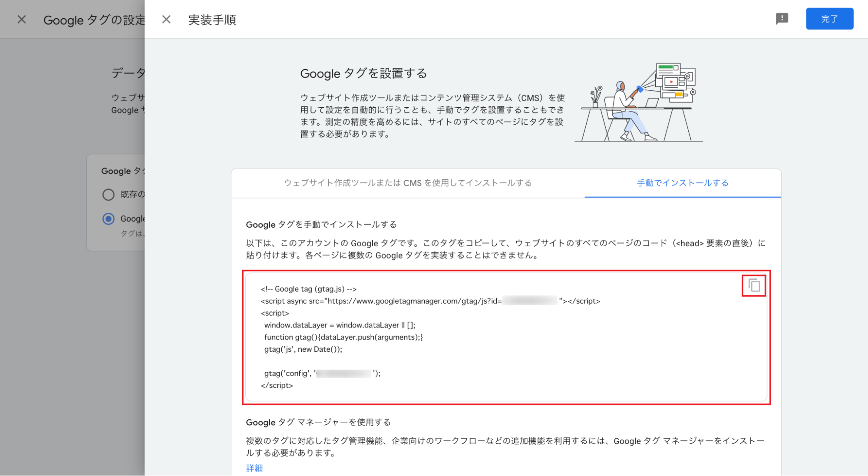Viewport: 868px width, 476px height.
Task: Open the 詳細 link
Action: click(254, 468)
